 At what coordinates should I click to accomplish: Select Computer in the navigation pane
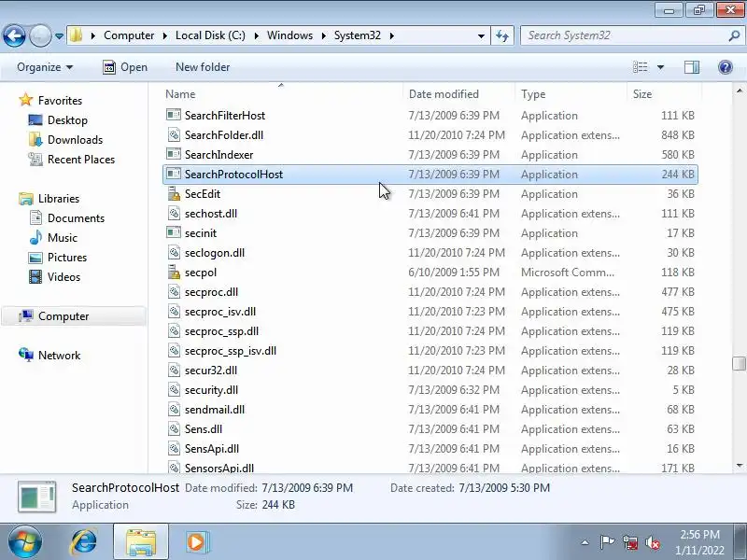tap(63, 316)
